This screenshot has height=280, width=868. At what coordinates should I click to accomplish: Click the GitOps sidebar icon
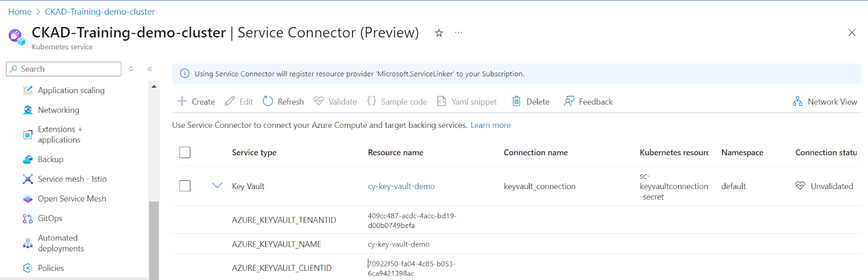pos(28,218)
